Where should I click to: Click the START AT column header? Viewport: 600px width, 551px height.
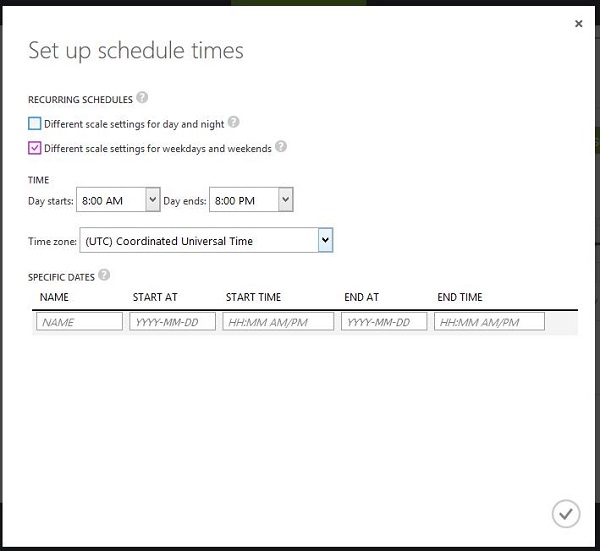coord(155,297)
